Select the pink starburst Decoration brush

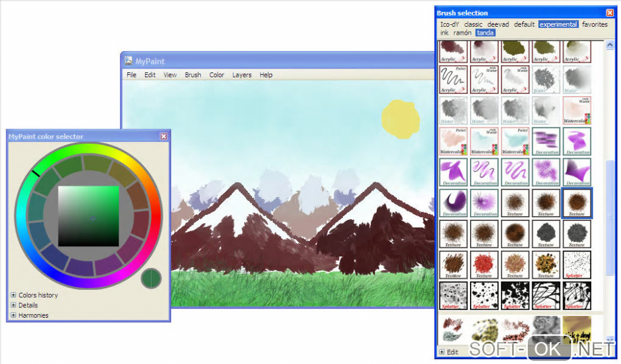(484, 203)
